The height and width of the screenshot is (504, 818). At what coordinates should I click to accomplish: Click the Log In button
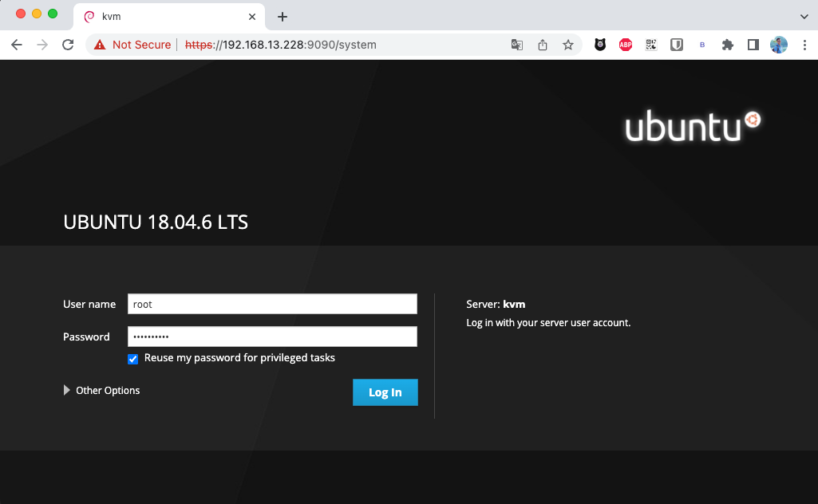tap(385, 392)
